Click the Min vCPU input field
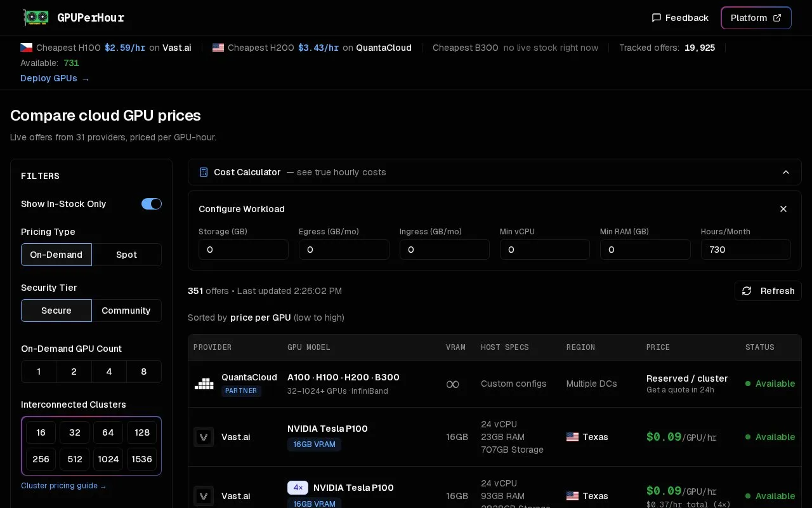This screenshot has width=812, height=508. [x=545, y=250]
